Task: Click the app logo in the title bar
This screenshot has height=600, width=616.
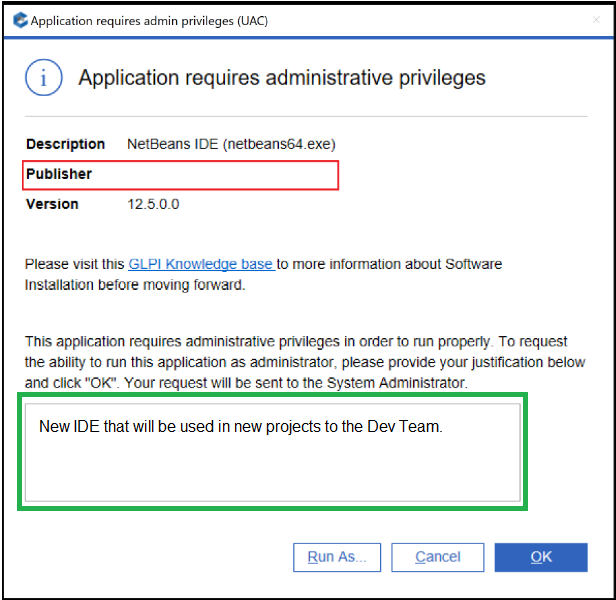Action: pos(20,20)
